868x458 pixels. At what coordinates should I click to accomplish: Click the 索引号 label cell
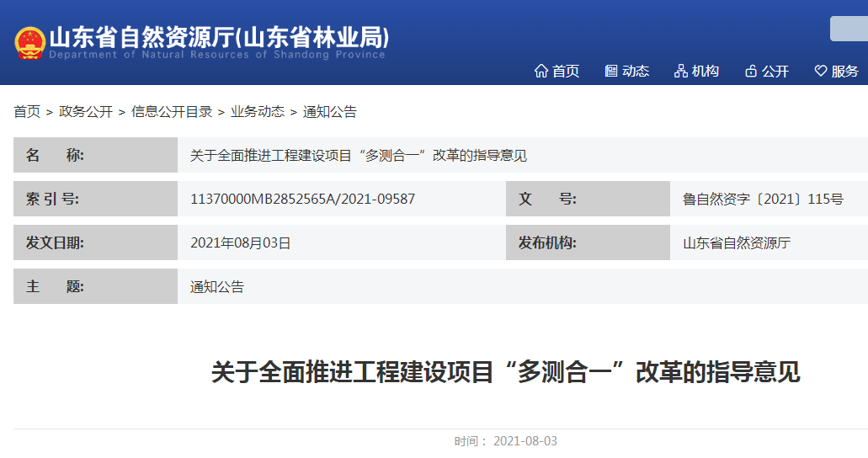(96, 199)
